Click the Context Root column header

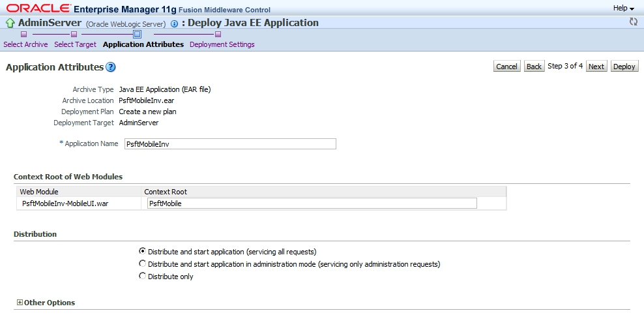(166, 192)
